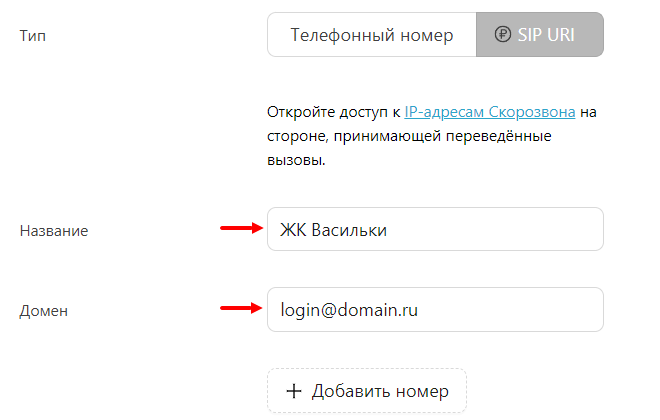
Task: Click the plus icon beside Добавить номер
Action: [x=294, y=391]
